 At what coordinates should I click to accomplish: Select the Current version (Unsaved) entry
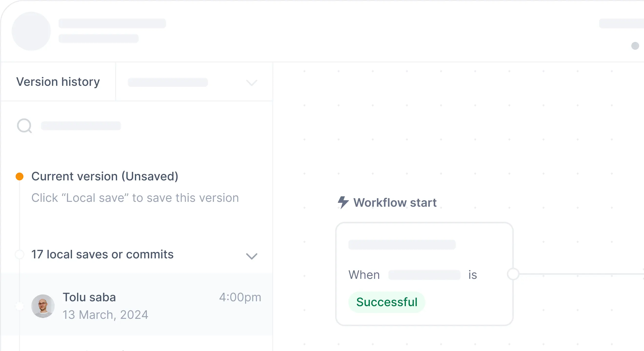(105, 176)
